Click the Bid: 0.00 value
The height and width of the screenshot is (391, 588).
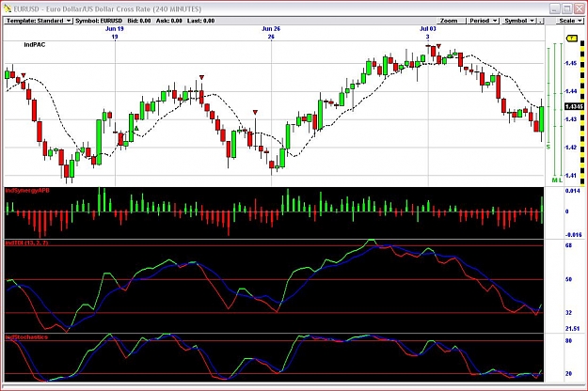(138, 21)
